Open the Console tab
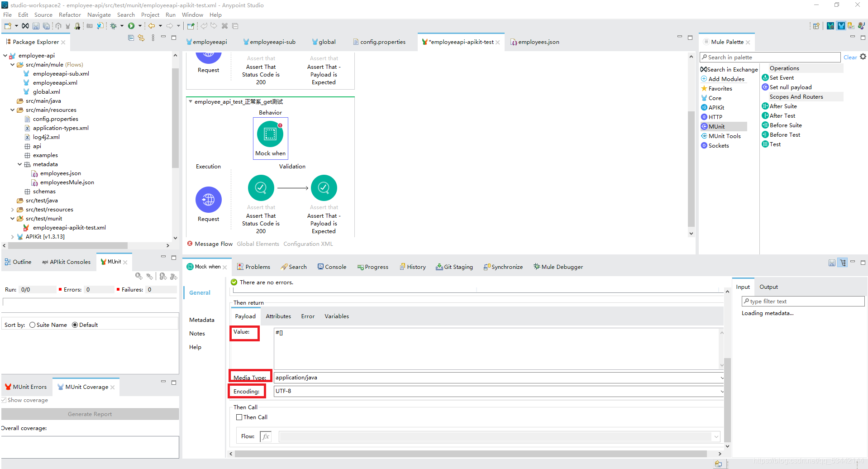 (x=332, y=267)
